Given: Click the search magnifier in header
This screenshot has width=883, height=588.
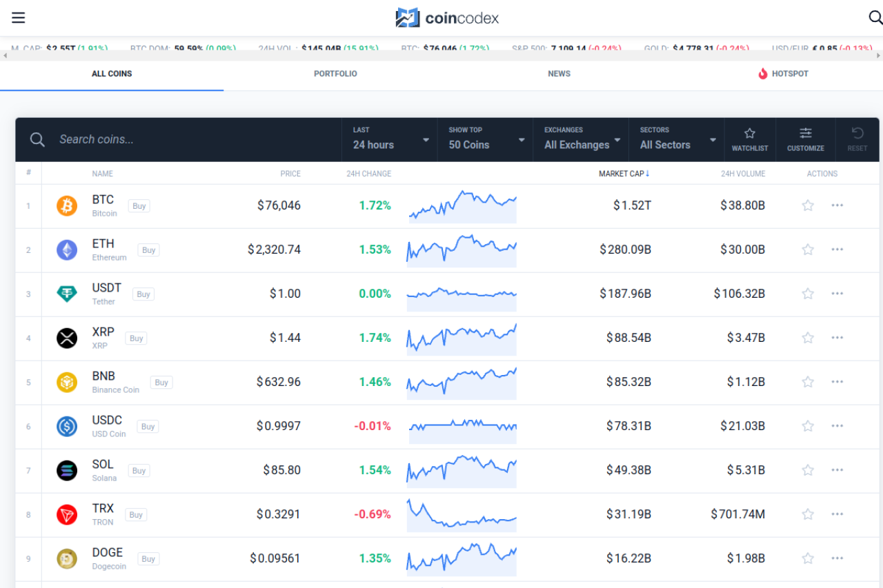Looking at the screenshot, I should [x=874, y=18].
